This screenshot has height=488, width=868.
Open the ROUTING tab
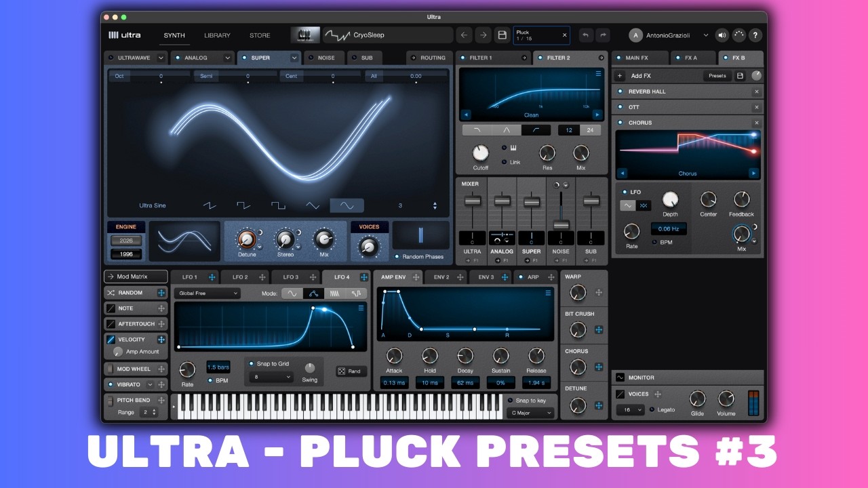coord(429,58)
